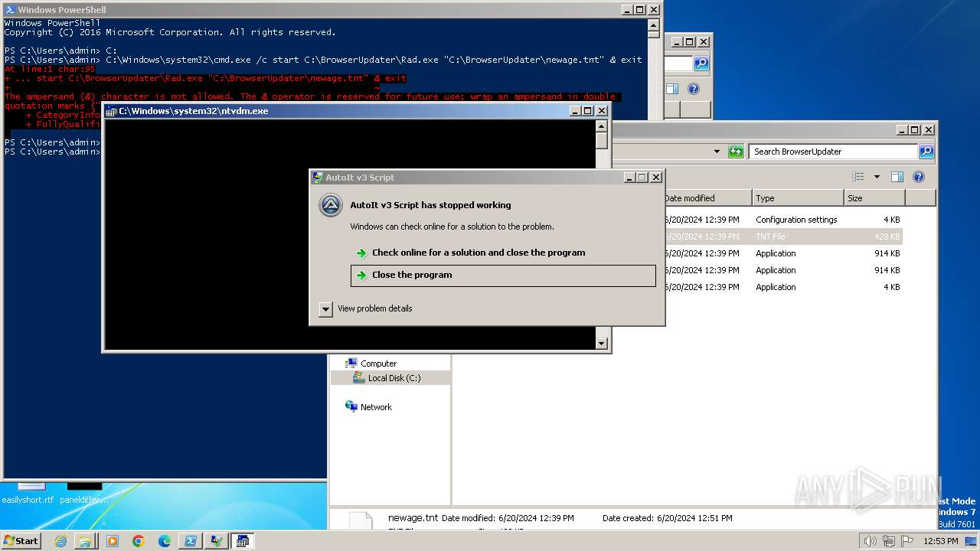Open Internet Explorer from the taskbar
The height and width of the screenshot is (551, 980).
(61, 541)
